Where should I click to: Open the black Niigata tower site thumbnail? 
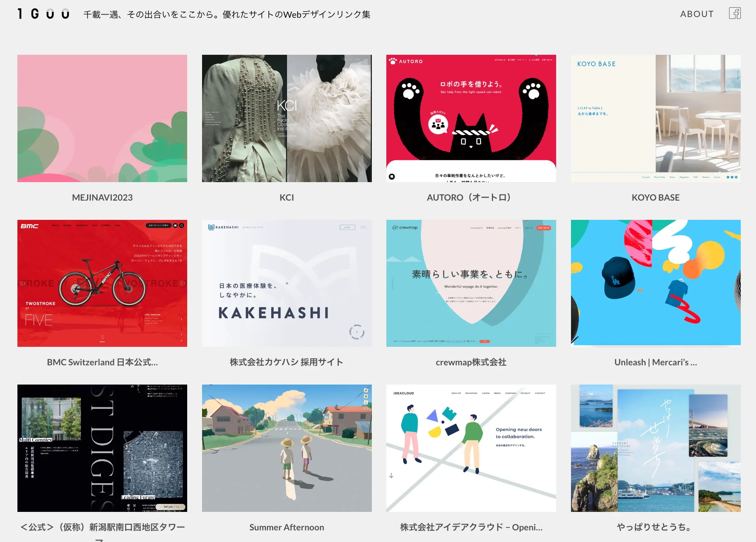[x=102, y=448]
